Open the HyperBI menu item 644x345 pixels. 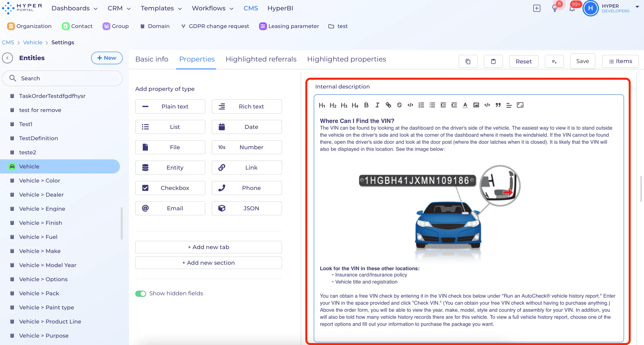click(x=280, y=8)
